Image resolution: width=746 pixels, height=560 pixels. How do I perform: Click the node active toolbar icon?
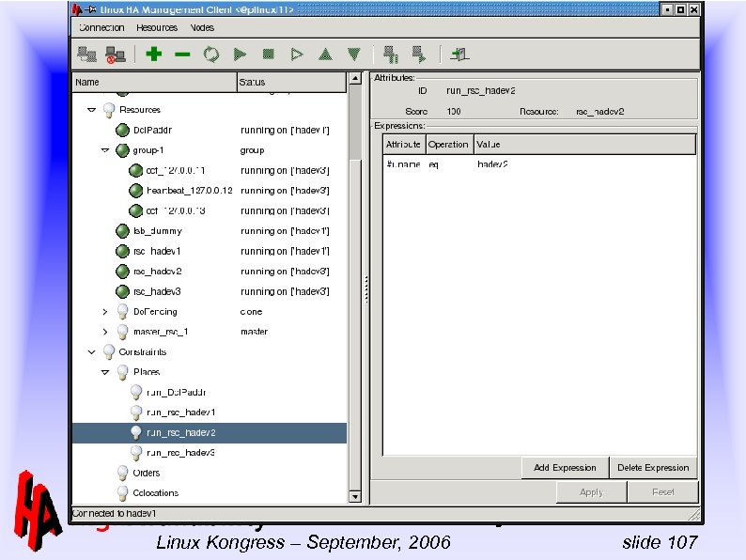(x=419, y=54)
